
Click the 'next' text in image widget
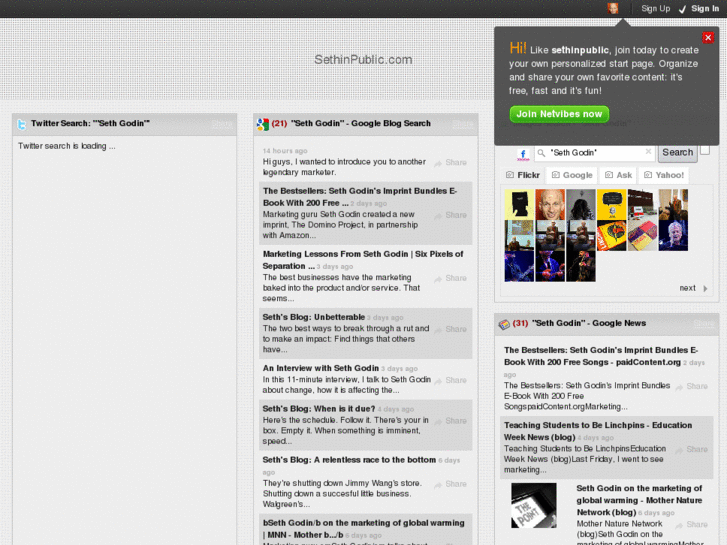pyautogui.click(x=688, y=289)
